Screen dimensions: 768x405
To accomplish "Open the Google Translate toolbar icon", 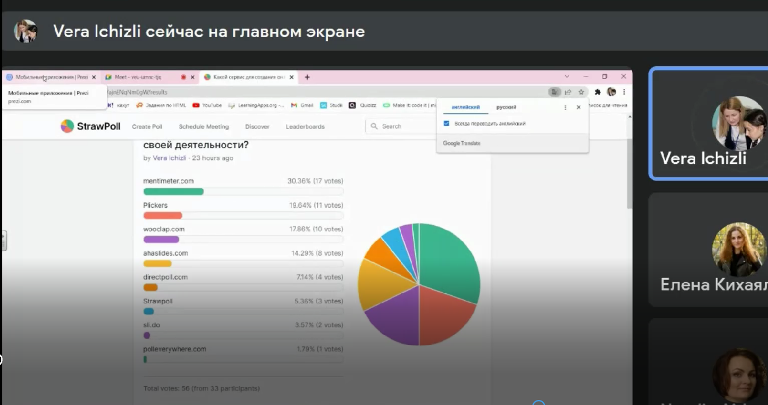I will (554, 92).
